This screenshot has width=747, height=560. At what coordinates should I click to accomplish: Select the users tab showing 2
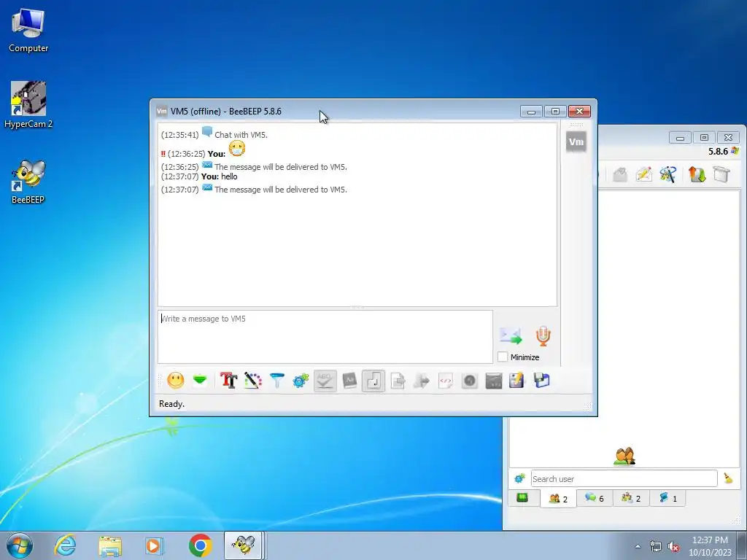(x=558, y=499)
